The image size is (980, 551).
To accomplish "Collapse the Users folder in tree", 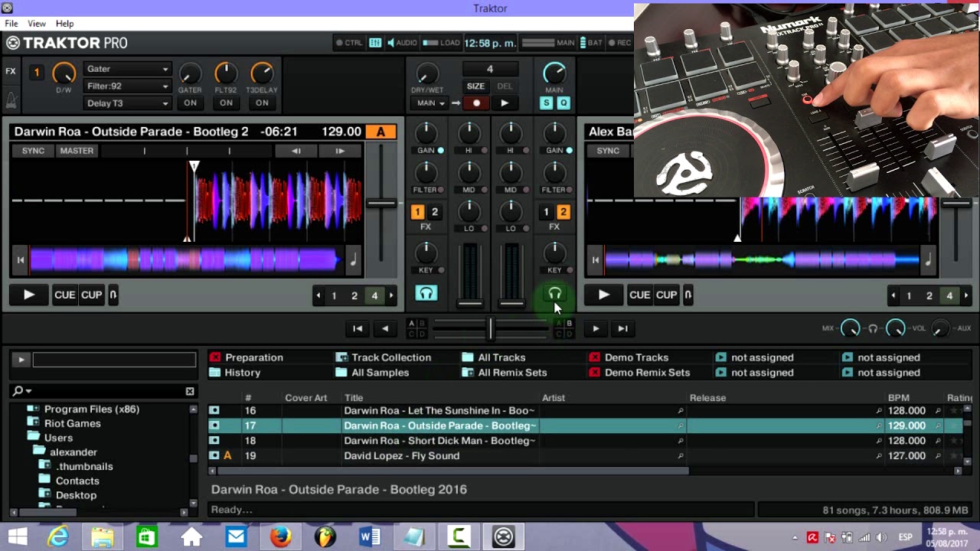I will [x=33, y=437].
